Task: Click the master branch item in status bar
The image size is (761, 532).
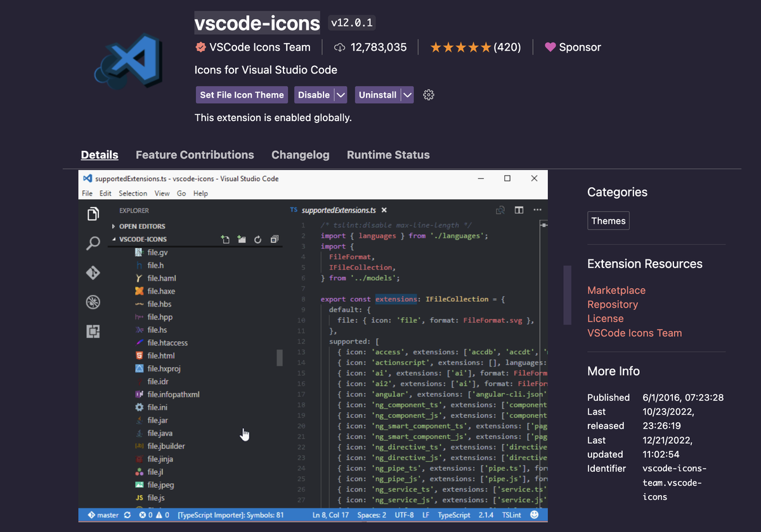Action: coord(103,515)
